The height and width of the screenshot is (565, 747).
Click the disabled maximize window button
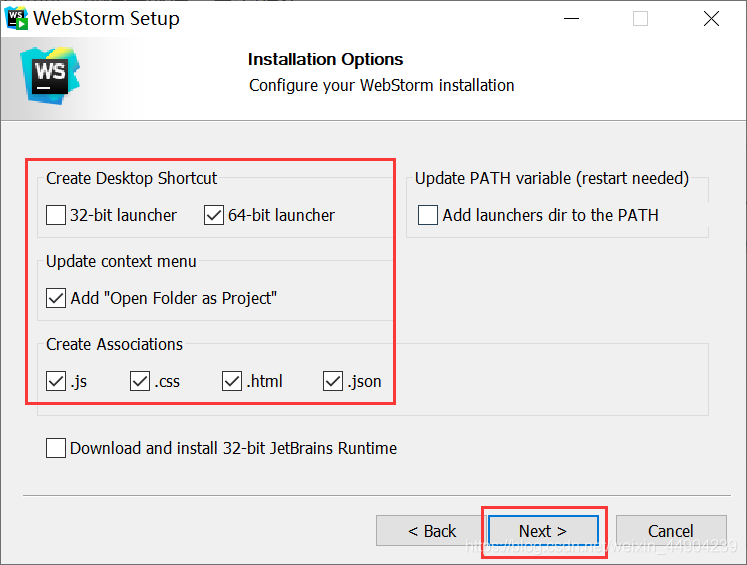click(640, 19)
